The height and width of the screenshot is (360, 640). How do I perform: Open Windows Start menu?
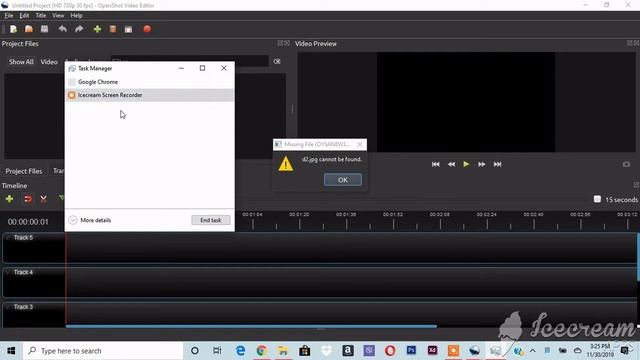click(x=11, y=351)
